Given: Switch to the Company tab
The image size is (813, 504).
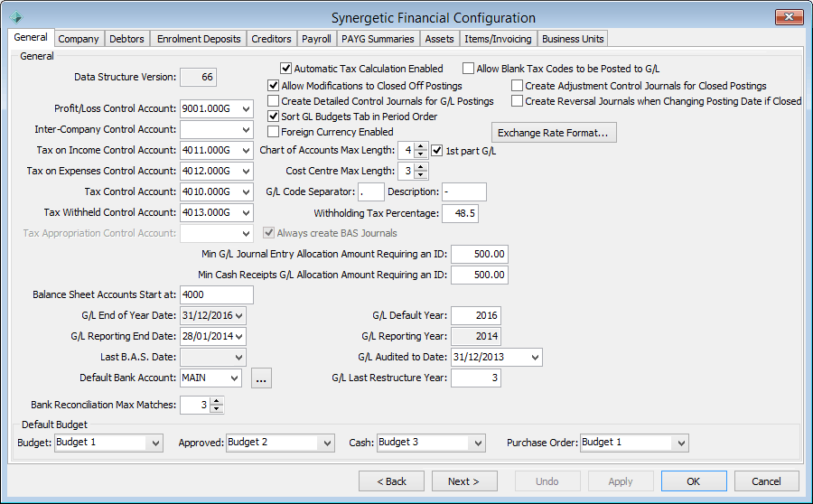Looking at the screenshot, I should (79, 39).
